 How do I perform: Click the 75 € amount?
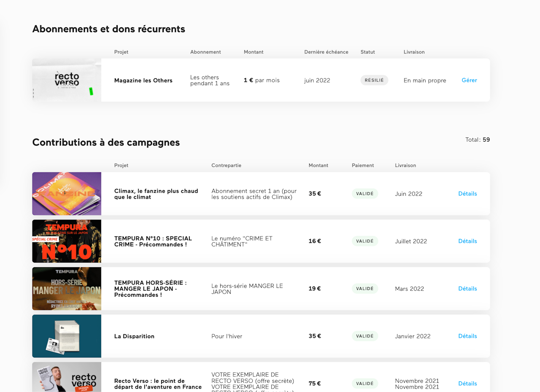coord(315,384)
